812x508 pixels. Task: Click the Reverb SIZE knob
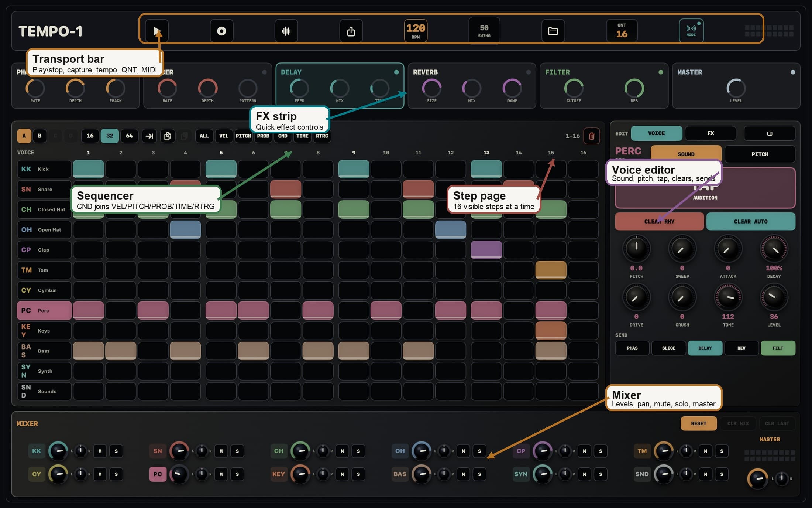[431, 88]
